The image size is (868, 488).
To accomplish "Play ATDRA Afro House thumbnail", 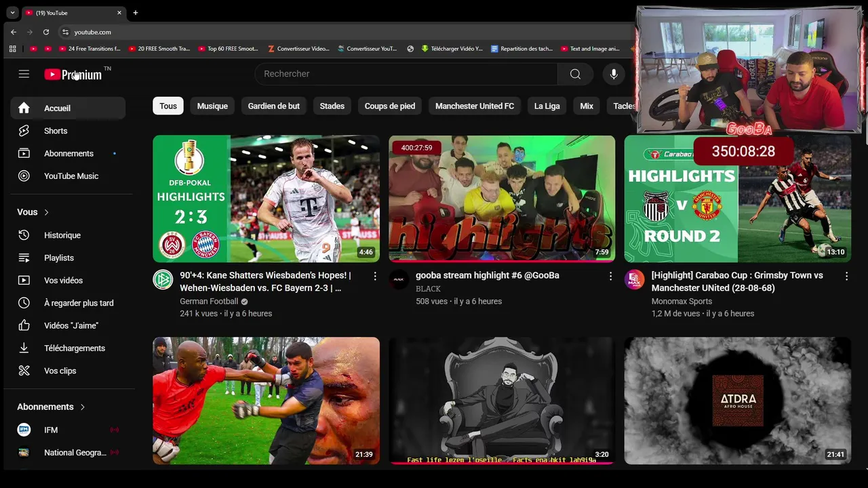I will [x=738, y=401].
